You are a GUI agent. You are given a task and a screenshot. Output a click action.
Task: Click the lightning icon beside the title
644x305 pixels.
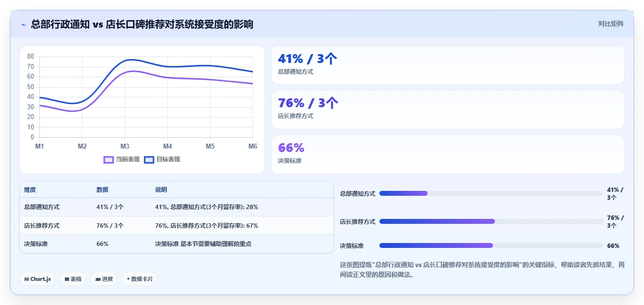23,25
